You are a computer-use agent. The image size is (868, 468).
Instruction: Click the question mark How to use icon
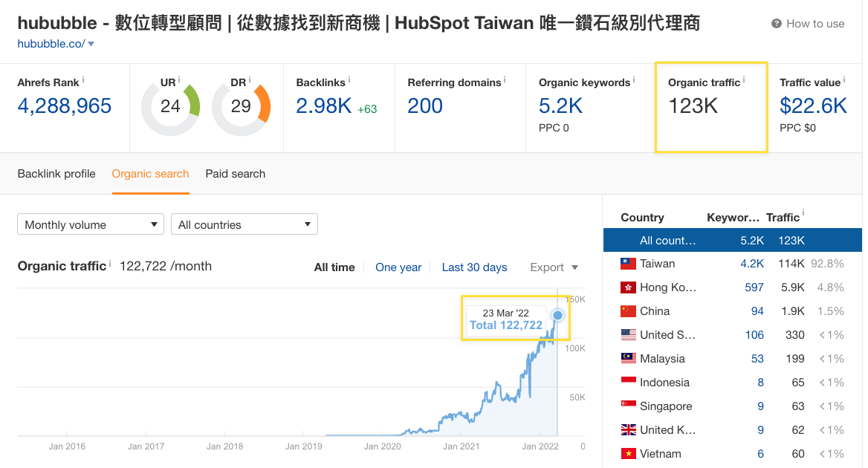[x=777, y=24]
